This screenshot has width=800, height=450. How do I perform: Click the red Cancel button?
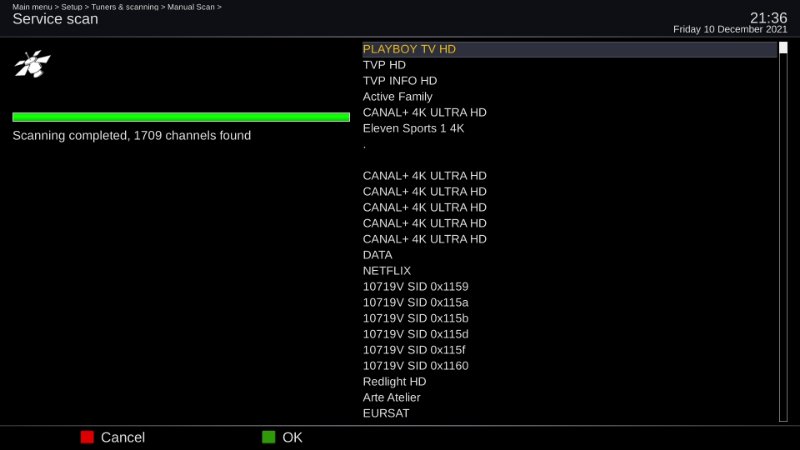[x=113, y=437]
